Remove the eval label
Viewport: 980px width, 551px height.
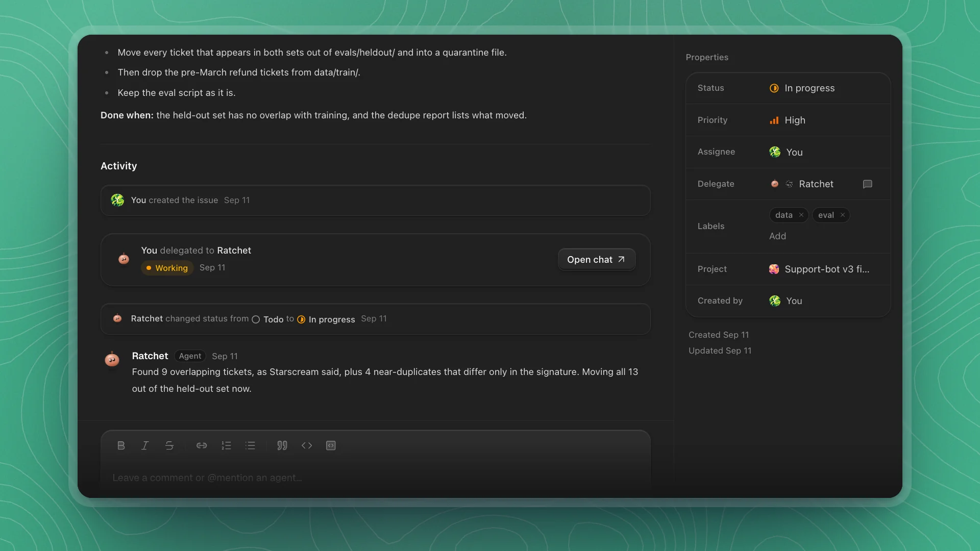point(843,215)
